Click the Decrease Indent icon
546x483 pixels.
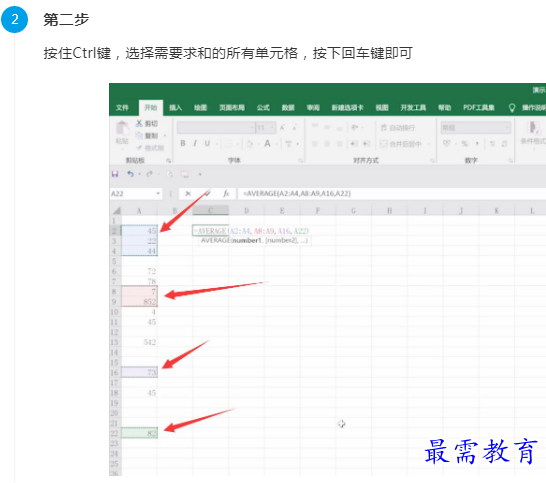coord(354,143)
